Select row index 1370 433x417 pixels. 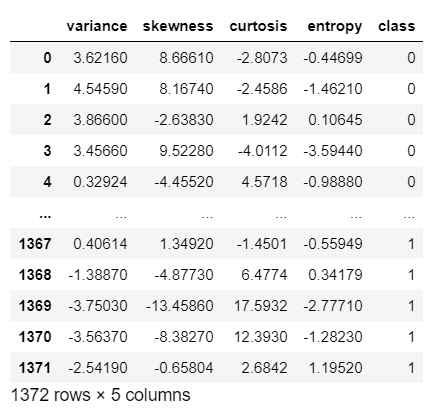click(35, 337)
